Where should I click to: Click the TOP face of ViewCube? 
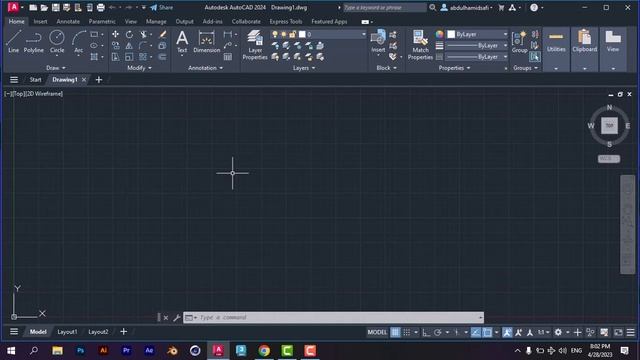pyautogui.click(x=609, y=126)
